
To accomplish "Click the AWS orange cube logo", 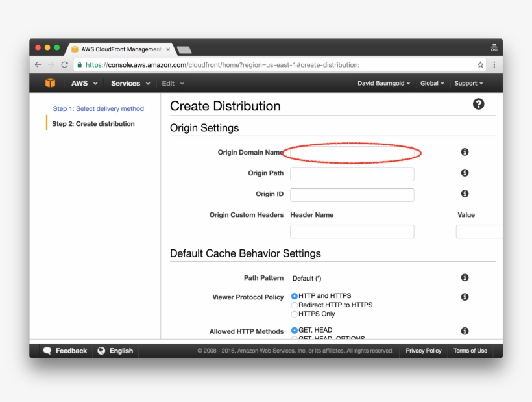I will pos(50,83).
